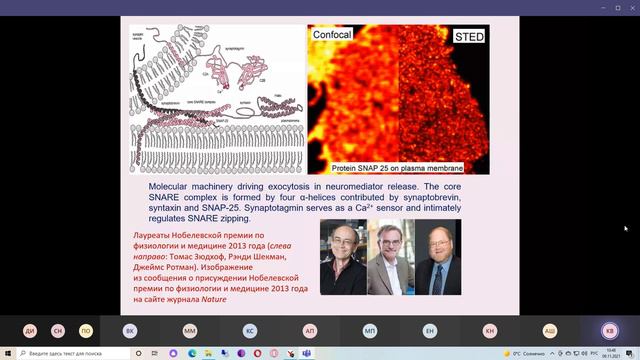The image size is (640, 360).
Task: Open network status icon in system tray
Action: point(576,353)
